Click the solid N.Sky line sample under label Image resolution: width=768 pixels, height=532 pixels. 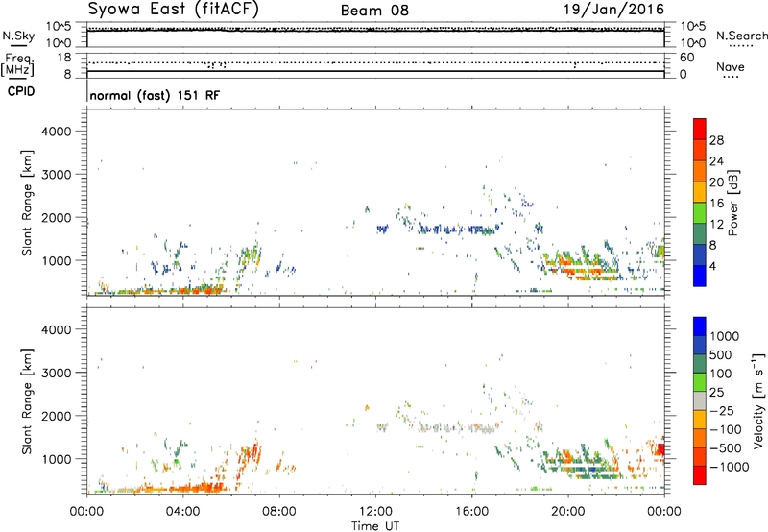(x=18, y=46)
